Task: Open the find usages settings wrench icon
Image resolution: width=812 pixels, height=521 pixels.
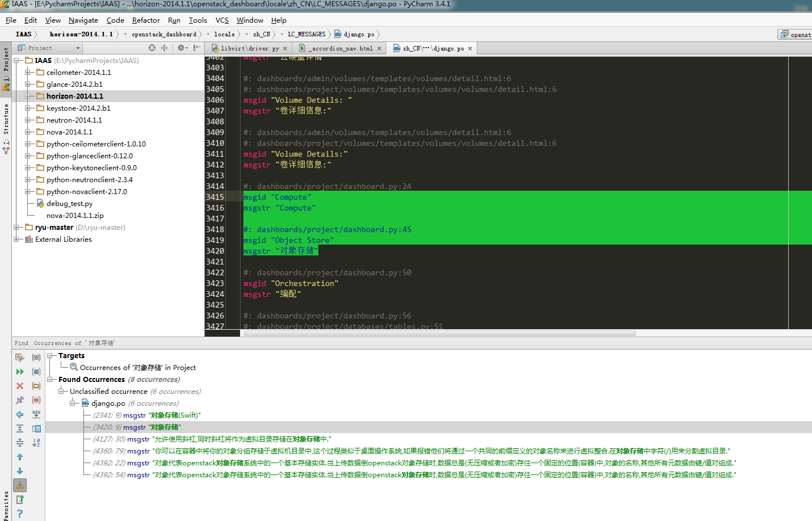Action: coord(20,358)
